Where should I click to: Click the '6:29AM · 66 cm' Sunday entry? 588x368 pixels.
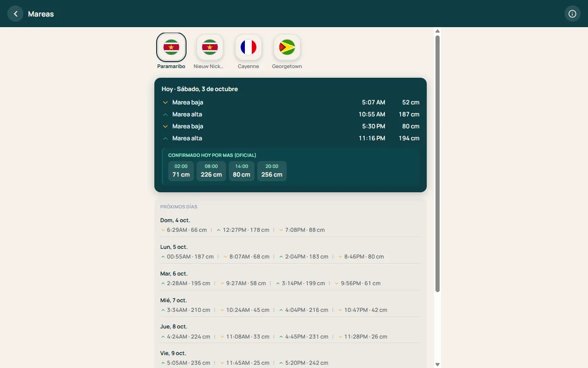pos(184,230)
